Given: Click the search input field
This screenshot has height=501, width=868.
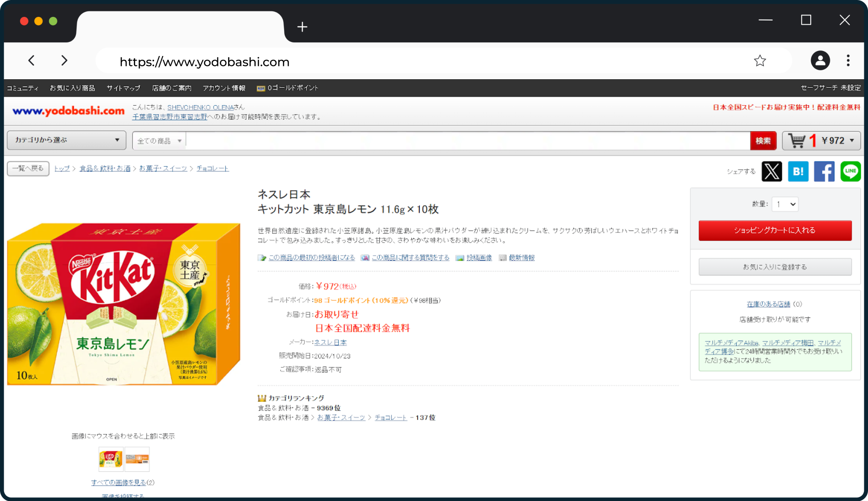Looking at the screenshot, I should [x=468, y=141].
